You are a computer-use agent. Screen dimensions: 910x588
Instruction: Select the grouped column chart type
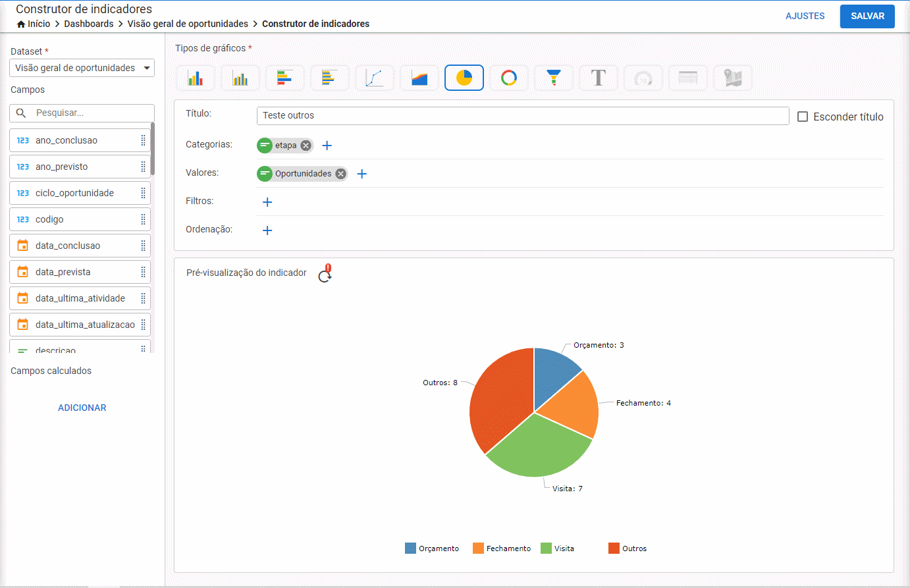(240, 78)
